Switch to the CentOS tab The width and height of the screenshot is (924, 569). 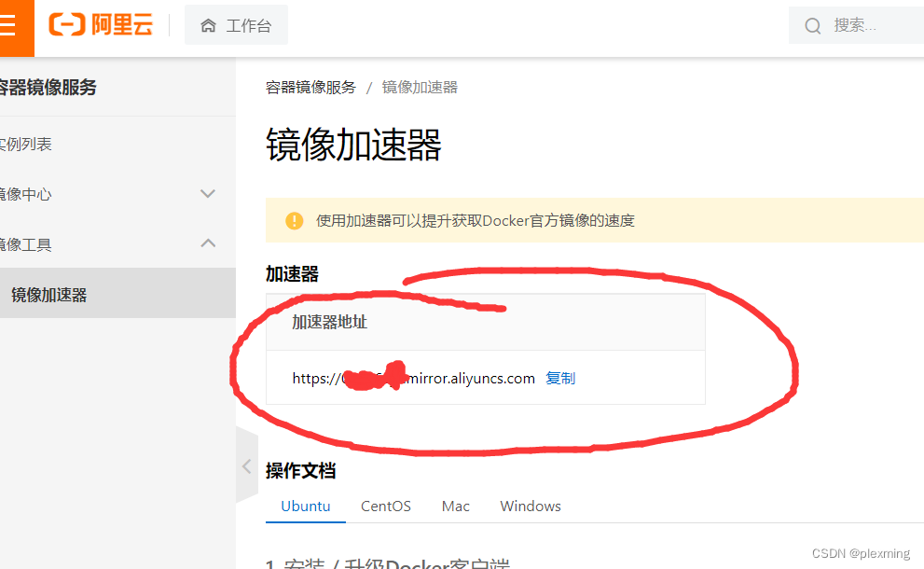(385, 507)
